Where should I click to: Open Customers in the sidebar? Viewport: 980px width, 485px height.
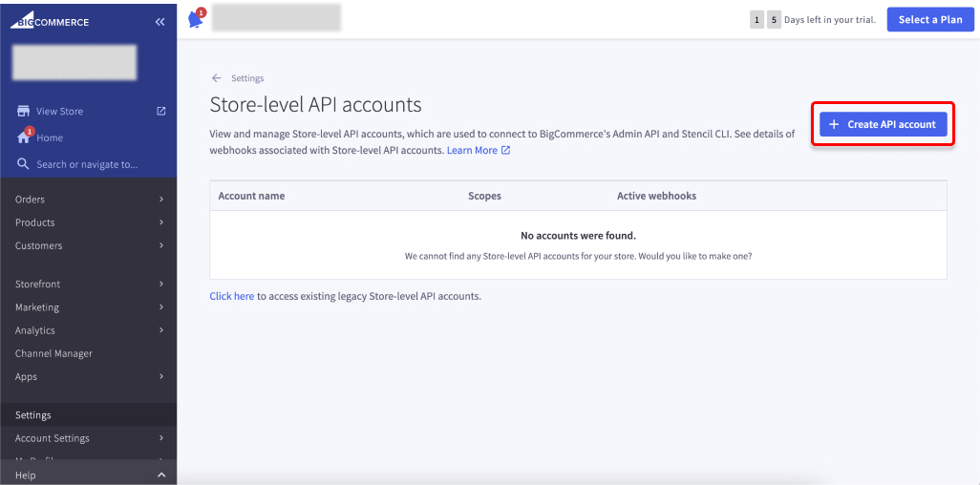39,245
